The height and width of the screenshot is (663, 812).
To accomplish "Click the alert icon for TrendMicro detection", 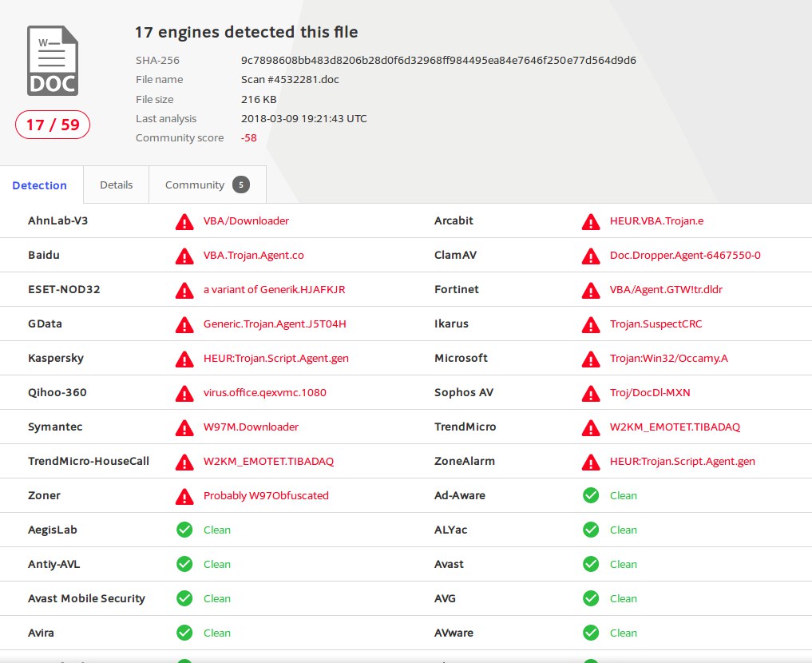I will 591,427.
